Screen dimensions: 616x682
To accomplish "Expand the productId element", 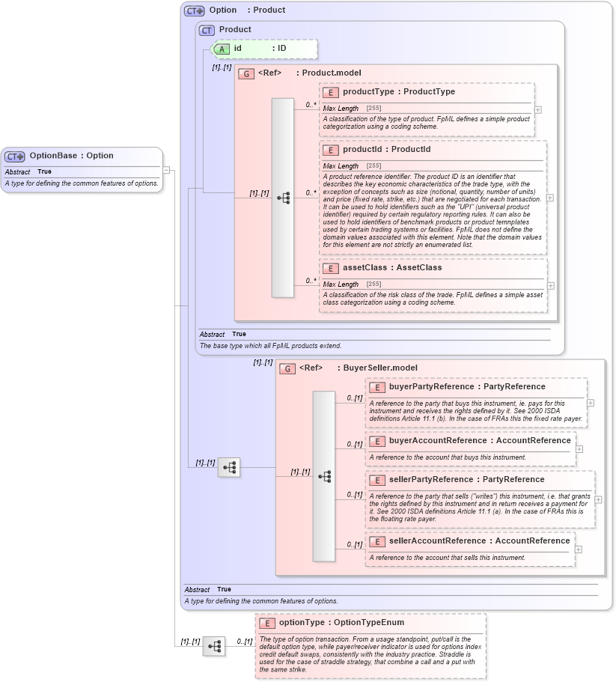I will tap(550, 198).
